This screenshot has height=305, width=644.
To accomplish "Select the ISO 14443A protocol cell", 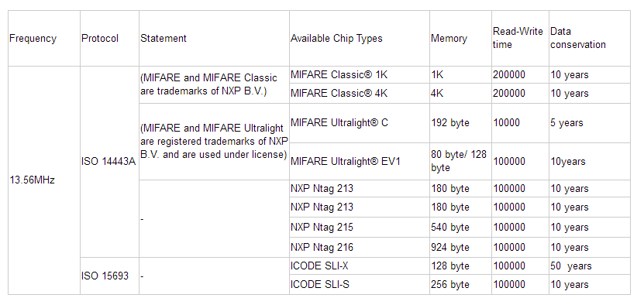I will [x=110, y=162].
